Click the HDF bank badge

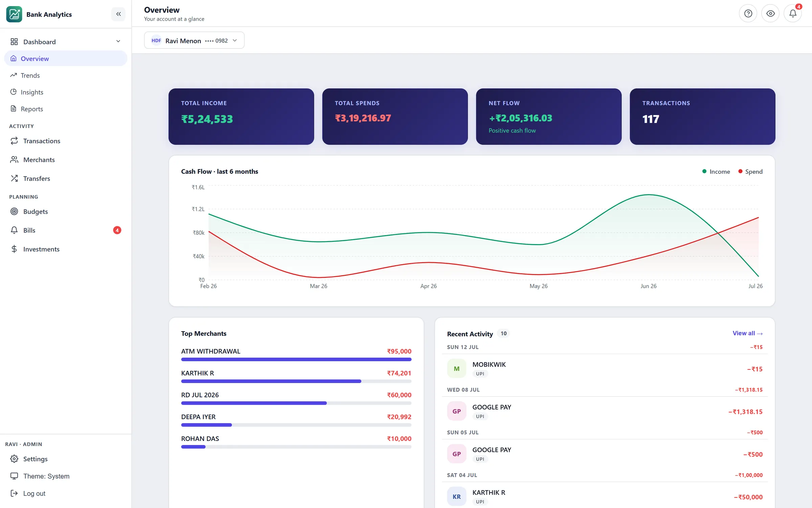[x=156, y=41]
